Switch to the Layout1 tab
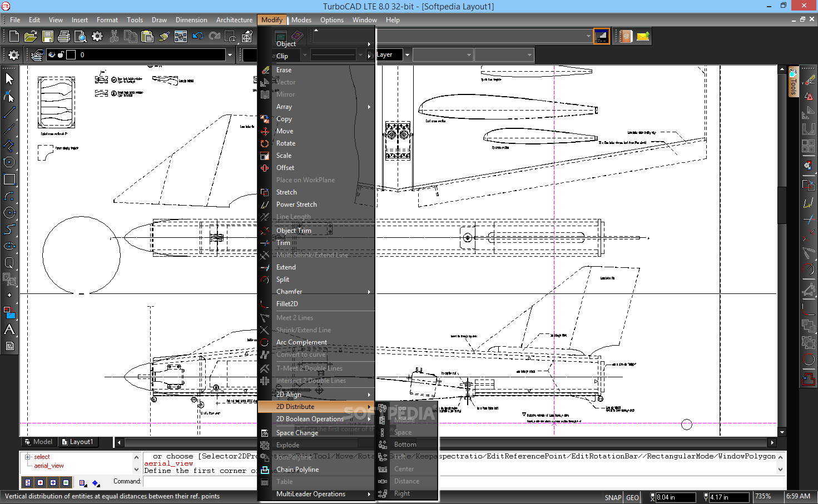This screenshot has height=504, width=818. 78,442
